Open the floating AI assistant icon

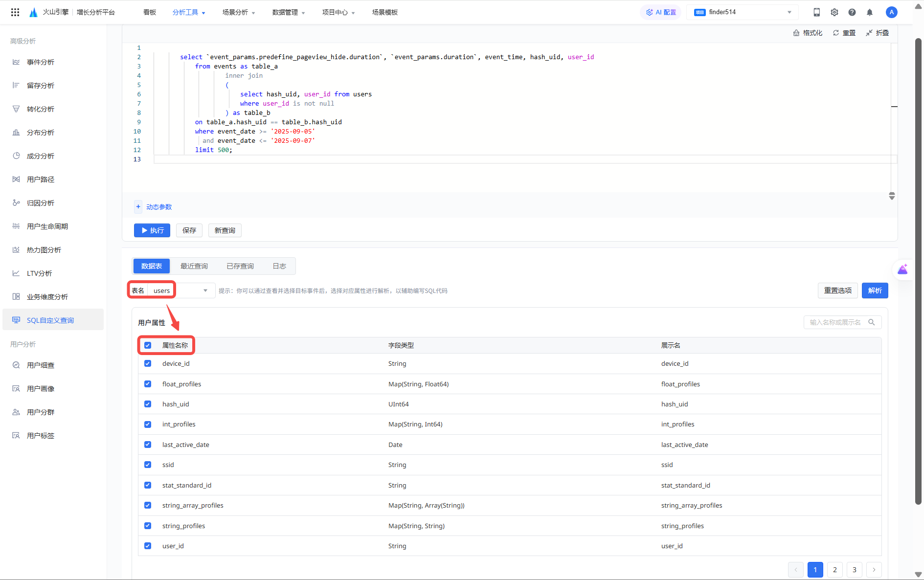point(902,269)
